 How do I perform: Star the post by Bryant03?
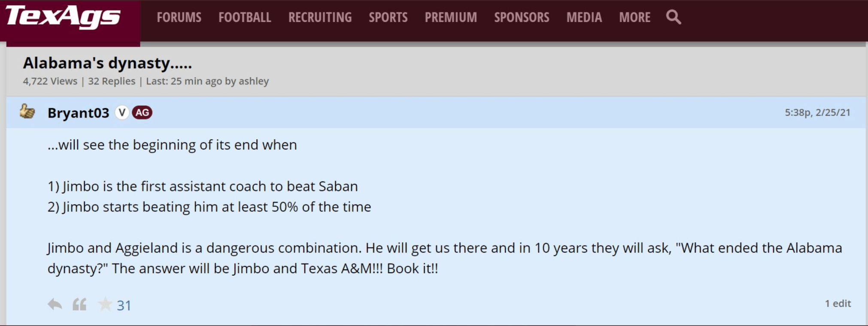105,305
